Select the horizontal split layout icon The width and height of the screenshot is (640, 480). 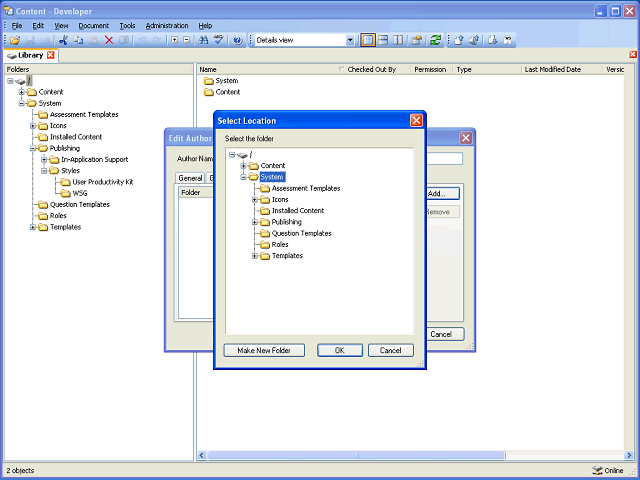click(x=383, y=40)
